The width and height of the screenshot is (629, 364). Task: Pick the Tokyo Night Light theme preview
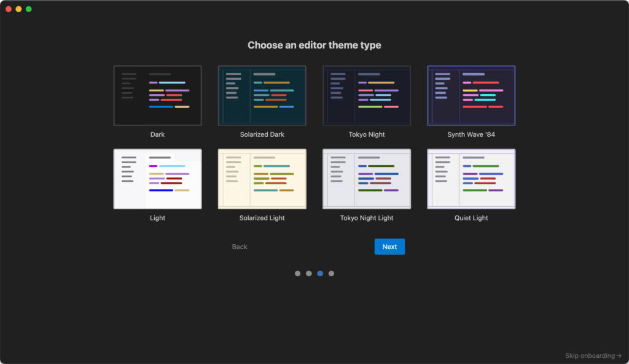tap(367, 179)
